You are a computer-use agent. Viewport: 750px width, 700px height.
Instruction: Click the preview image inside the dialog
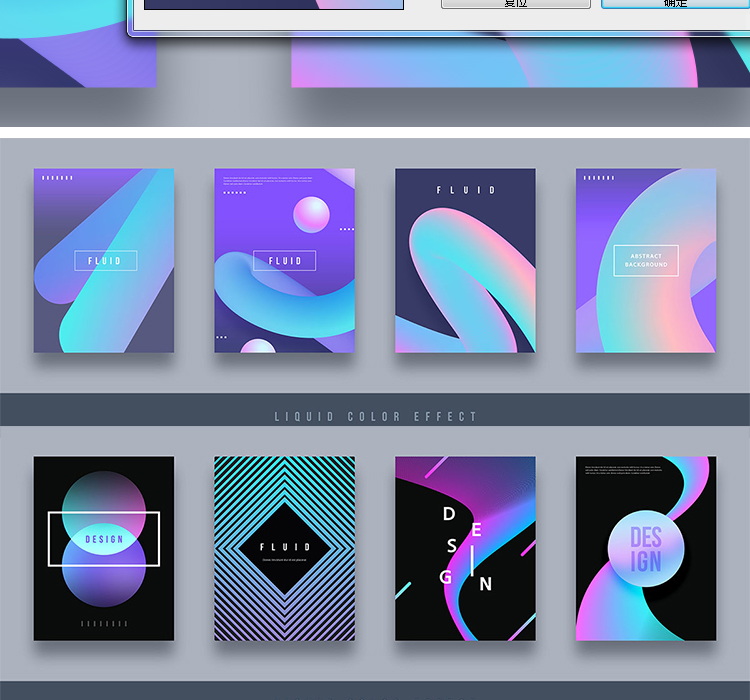coord(273,4)
